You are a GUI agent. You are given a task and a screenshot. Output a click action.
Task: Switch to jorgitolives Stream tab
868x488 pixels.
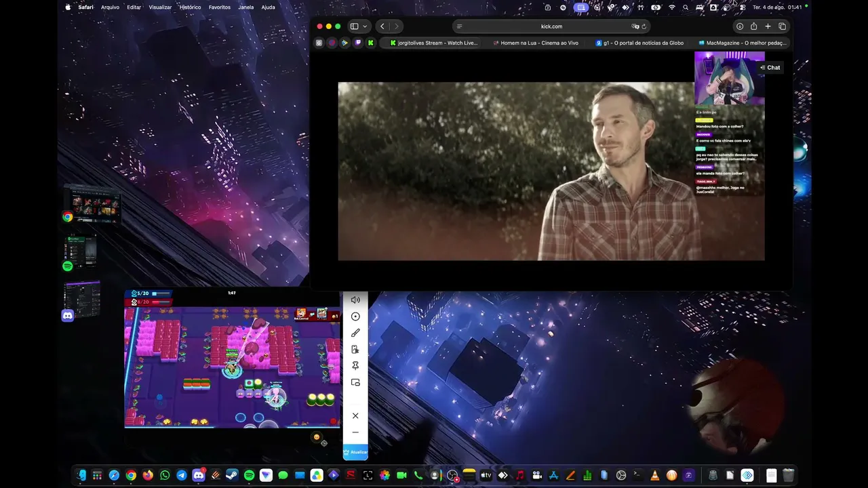click(434, 43)
